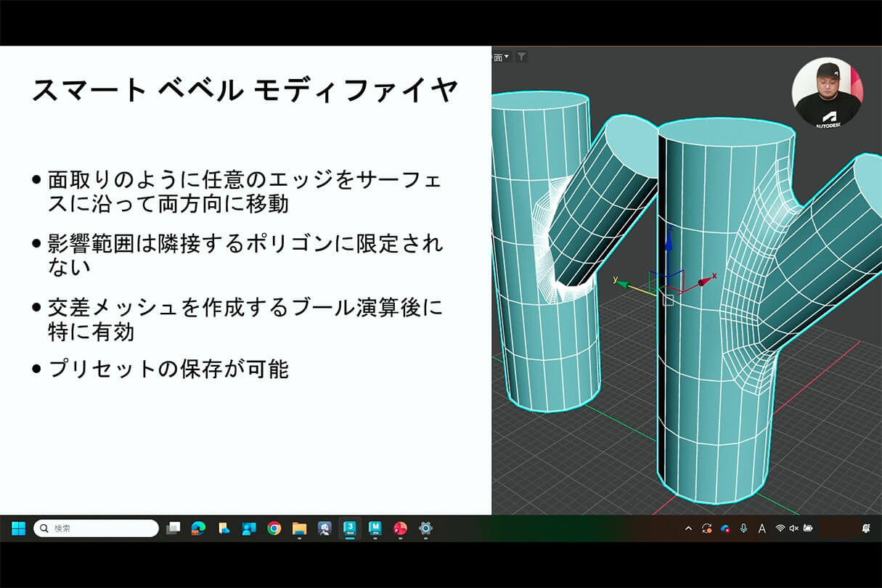The width and height of the screenshot is (882, 588).
Task: Open the character avatar app on taskbar
Action: click(x=324, y=528)
